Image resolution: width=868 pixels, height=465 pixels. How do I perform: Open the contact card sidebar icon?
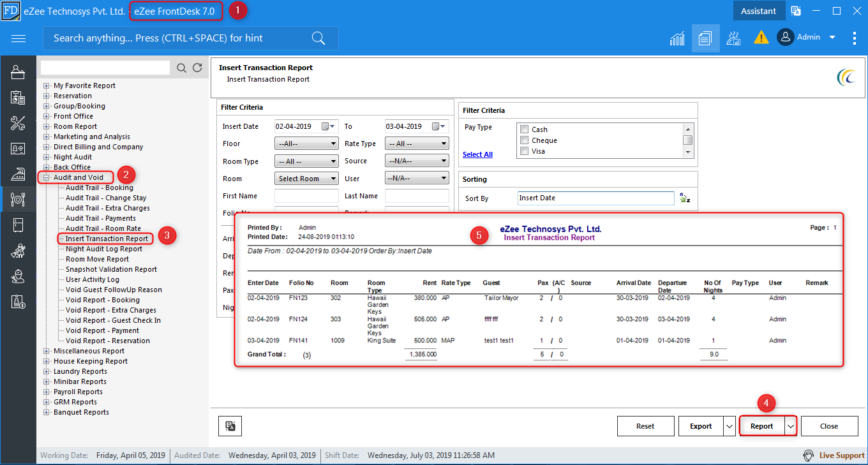click(18, 149)
